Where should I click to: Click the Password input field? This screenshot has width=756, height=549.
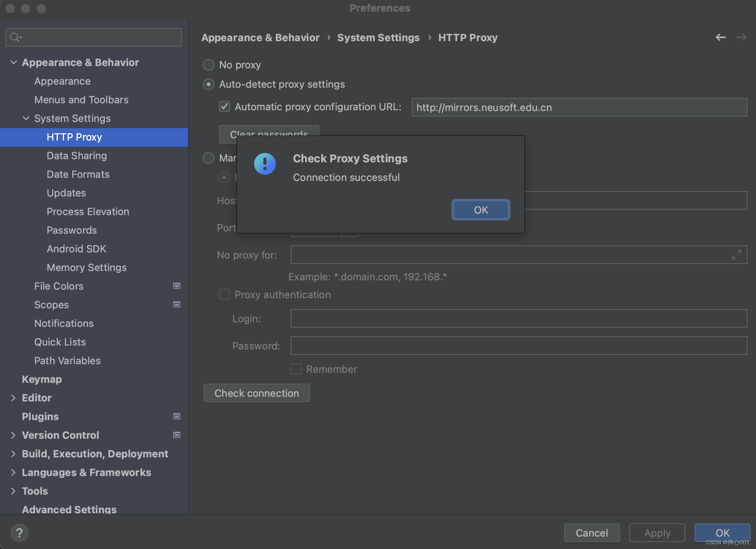coord(519,346)
